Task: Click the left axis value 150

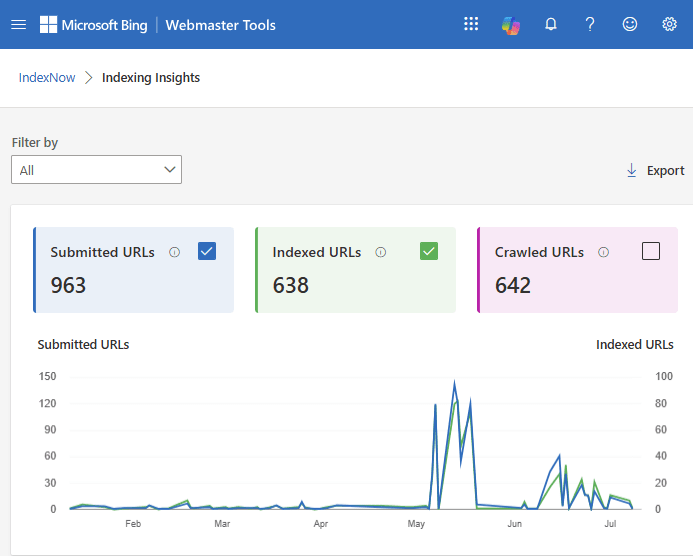Action: (x=47, y=376)
